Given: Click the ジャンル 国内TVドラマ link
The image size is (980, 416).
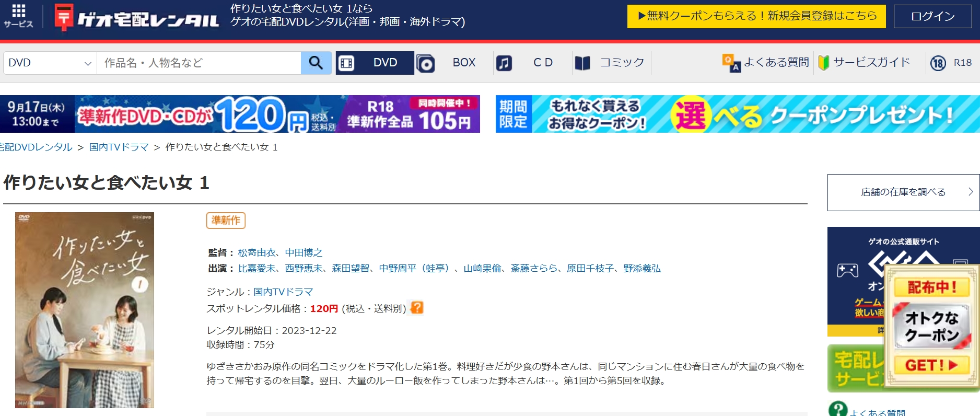Looking at the screenshot, I should [284, 292].
